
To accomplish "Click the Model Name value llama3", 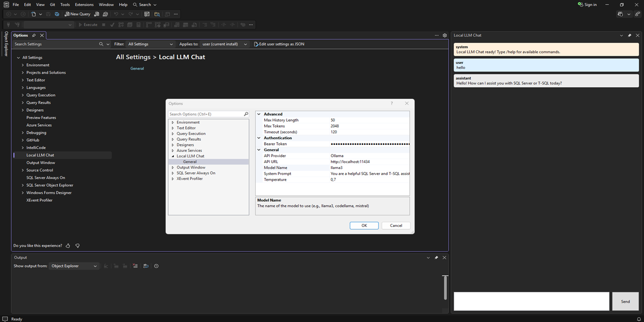I will pos(337,168).
